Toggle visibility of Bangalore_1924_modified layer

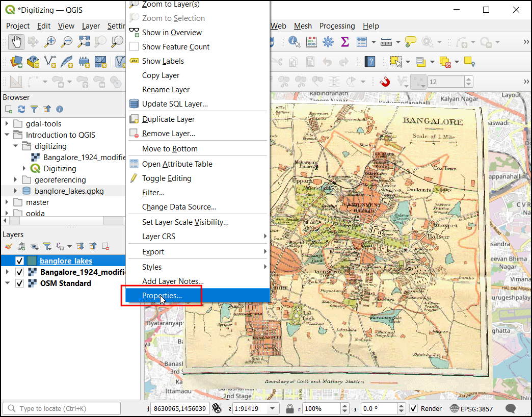(20, 272)
